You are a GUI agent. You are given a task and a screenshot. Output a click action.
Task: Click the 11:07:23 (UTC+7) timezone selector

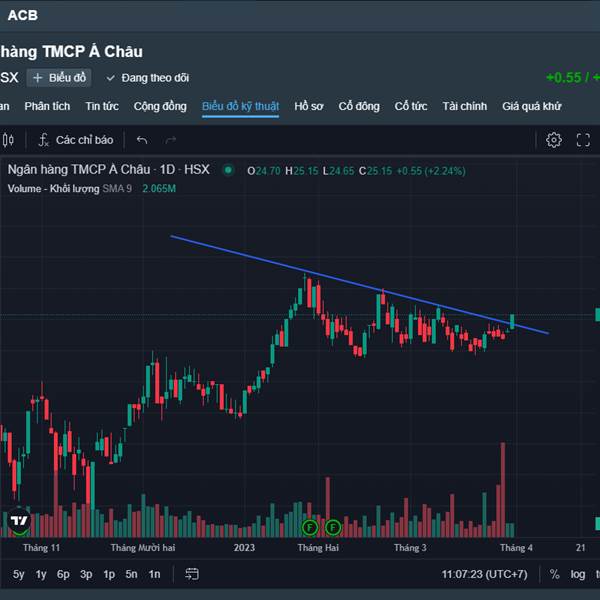pos(484,574)
